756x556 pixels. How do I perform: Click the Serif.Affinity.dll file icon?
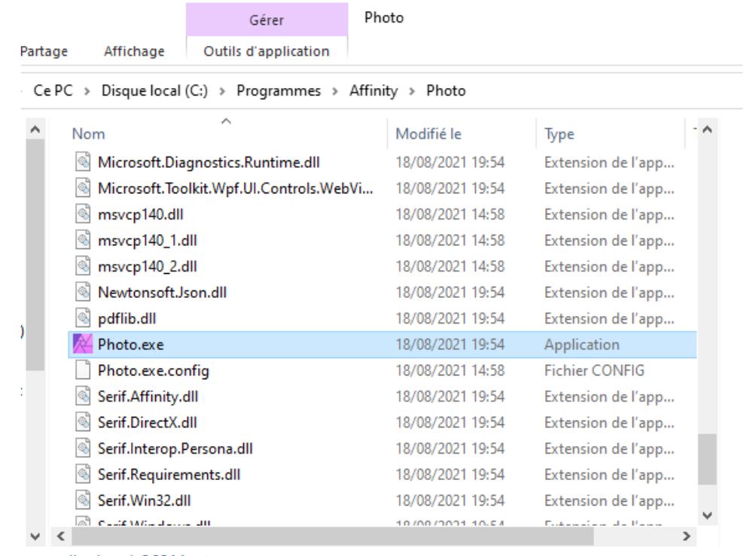[x=83, y=396]
